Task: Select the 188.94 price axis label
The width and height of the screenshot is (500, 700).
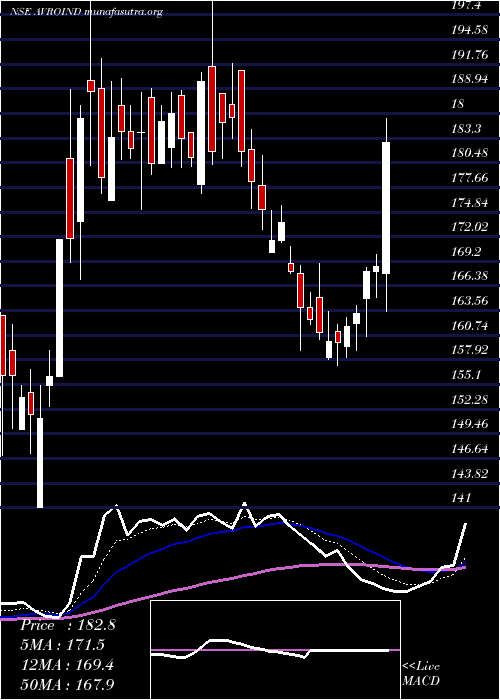Action: (470, 79)
